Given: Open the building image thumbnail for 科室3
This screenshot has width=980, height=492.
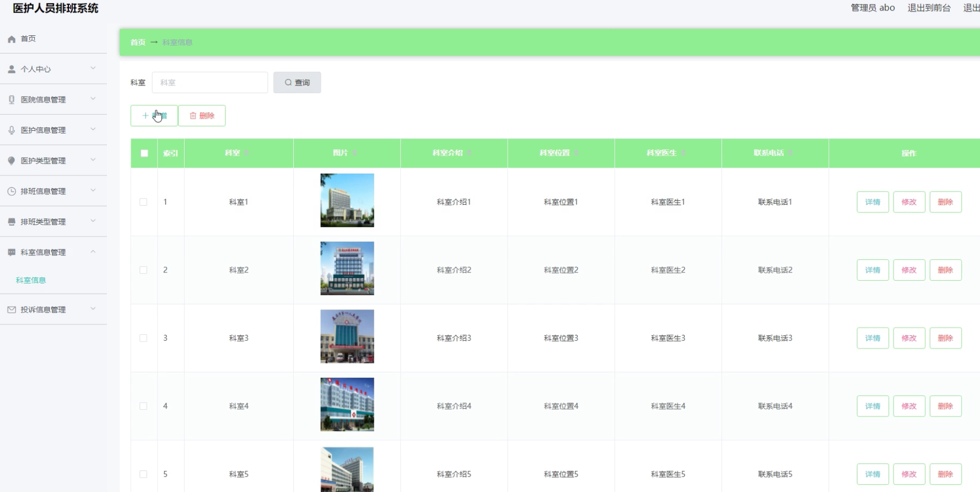Looking at the screenshot, I should (x=347, y=336).
